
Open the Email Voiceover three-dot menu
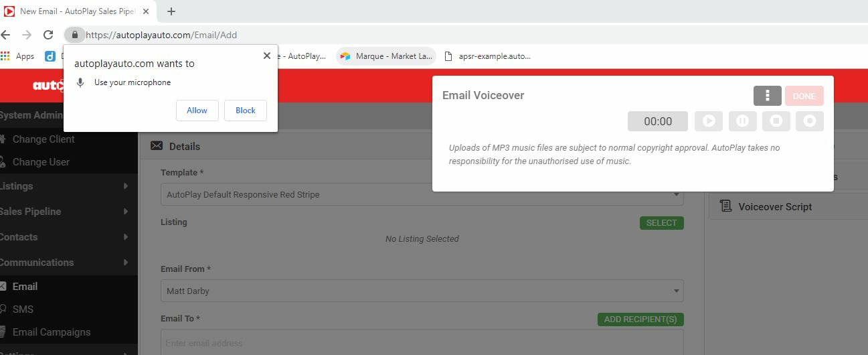[x=768, y=96]
